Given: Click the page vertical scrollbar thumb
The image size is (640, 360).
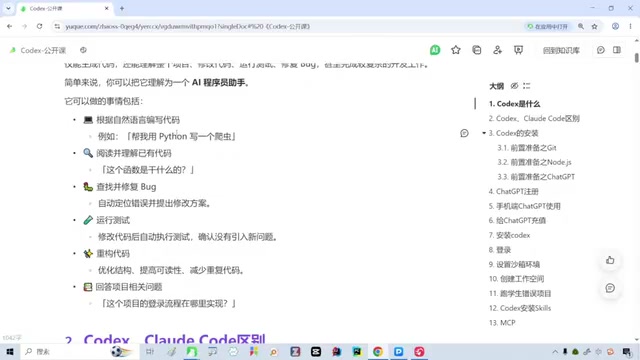Looking at the screenshot, I should (x=636, y=58).
